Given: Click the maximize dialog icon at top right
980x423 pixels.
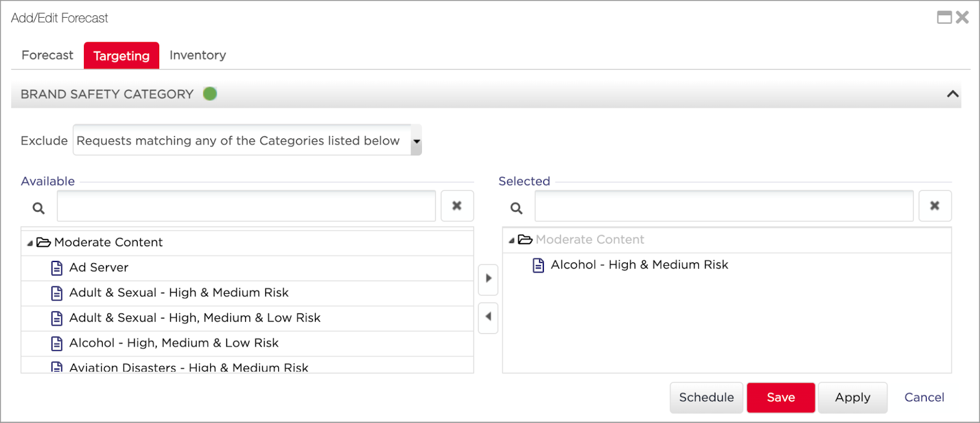Looking at the screenshot, I should (x=944, y=18).
